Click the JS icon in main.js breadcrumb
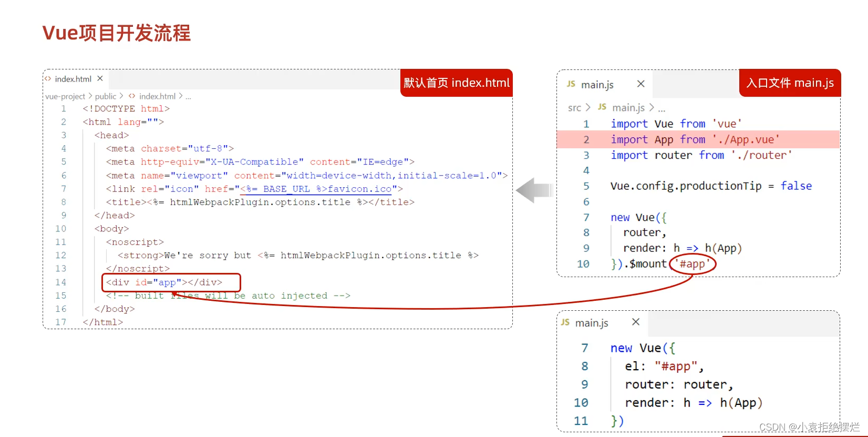The width and height of the screenshot is (868, 437). (x=602, y=107)
